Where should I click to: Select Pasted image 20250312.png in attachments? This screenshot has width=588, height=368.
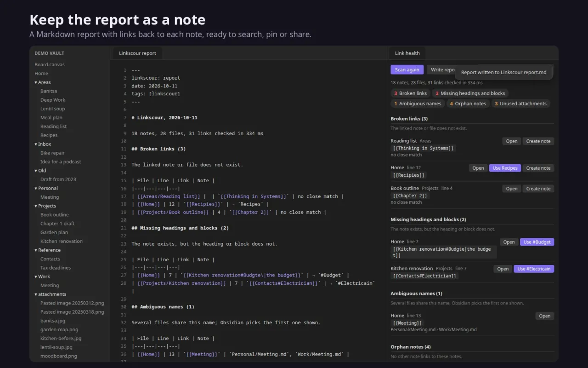tap(72, 303)
